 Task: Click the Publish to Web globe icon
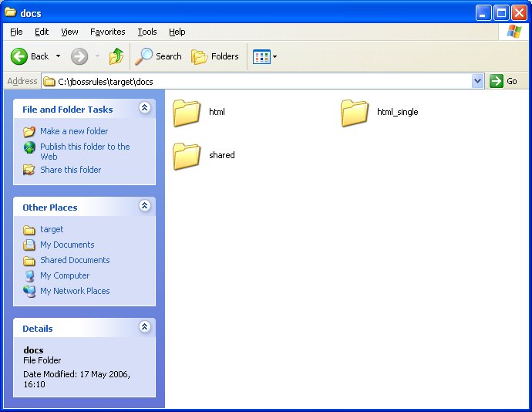coord(29,147)
